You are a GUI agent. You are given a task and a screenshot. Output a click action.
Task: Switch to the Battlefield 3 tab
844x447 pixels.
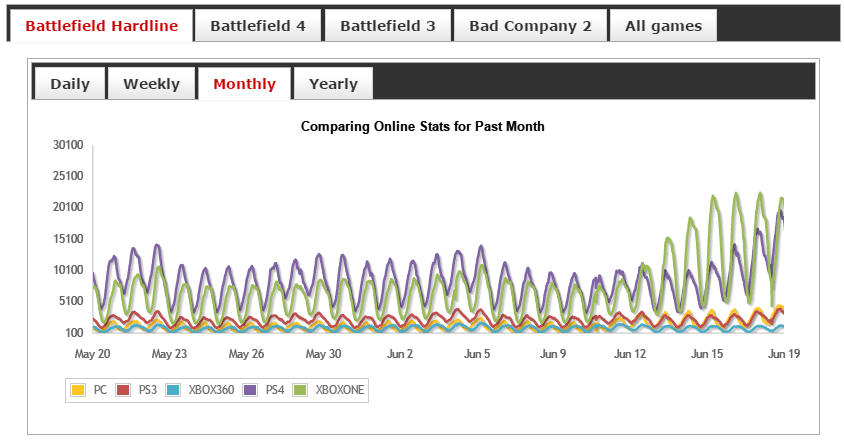(x=387, y=26)
